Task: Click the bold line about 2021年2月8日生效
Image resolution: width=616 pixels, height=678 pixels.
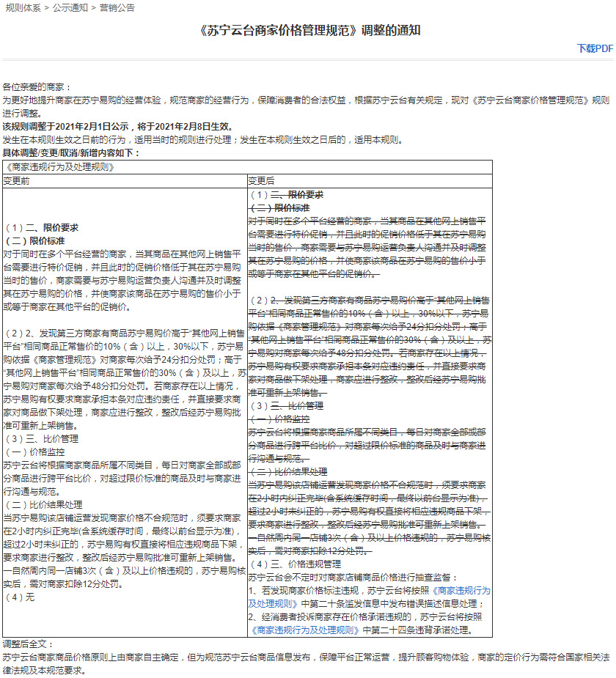Action: 120,126
